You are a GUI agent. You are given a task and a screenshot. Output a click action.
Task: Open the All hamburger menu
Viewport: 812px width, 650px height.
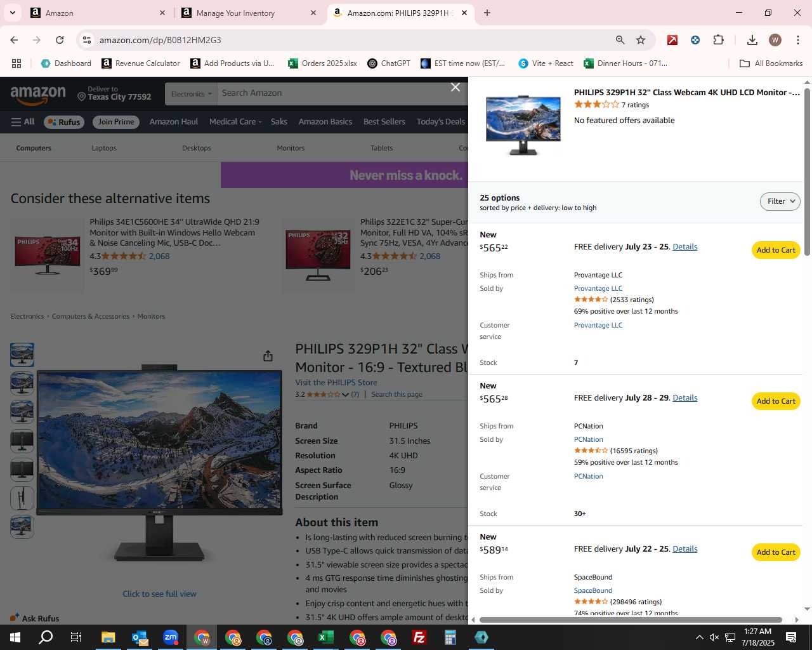tap(23, 122)
